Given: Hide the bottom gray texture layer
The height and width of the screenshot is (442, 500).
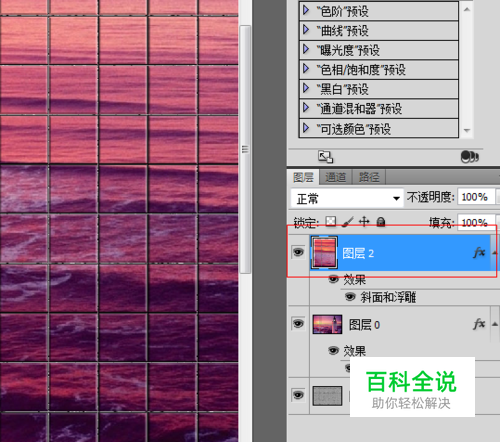Looking at the screenshot, I should click(298, 395).
